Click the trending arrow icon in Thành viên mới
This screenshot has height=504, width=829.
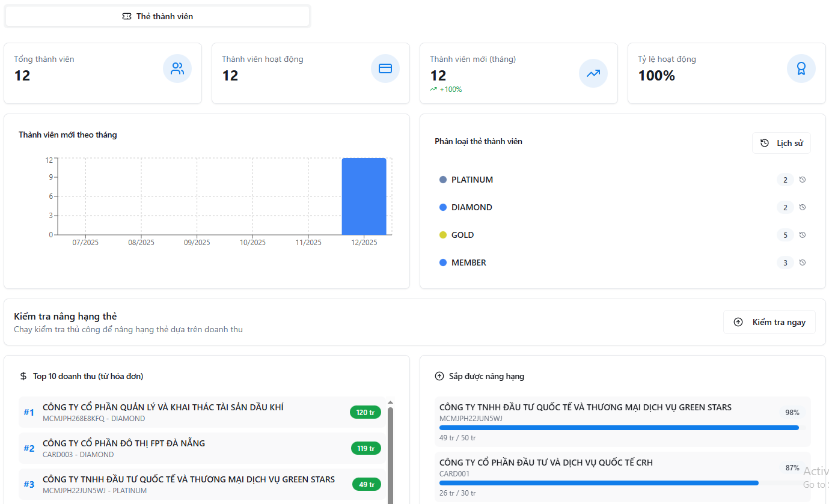tap(593, 73)
